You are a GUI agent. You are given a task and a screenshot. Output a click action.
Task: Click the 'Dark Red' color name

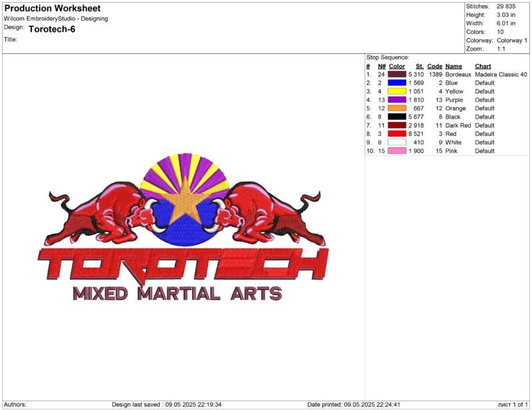click(x=458, y=125)
